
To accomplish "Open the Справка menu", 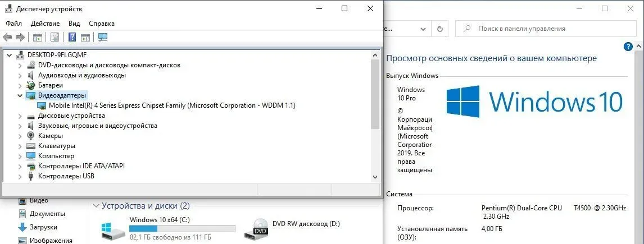I will (x=101, y=24).
